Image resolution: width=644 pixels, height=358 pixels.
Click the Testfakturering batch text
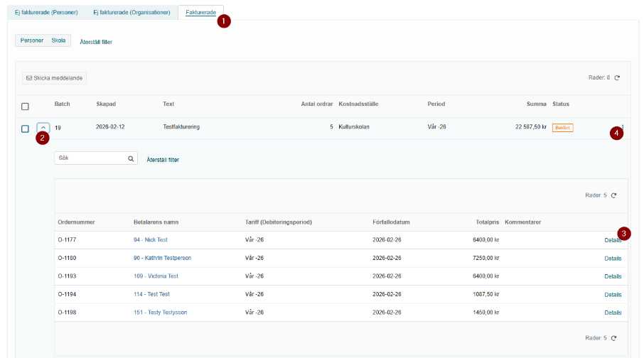[181, 127]
